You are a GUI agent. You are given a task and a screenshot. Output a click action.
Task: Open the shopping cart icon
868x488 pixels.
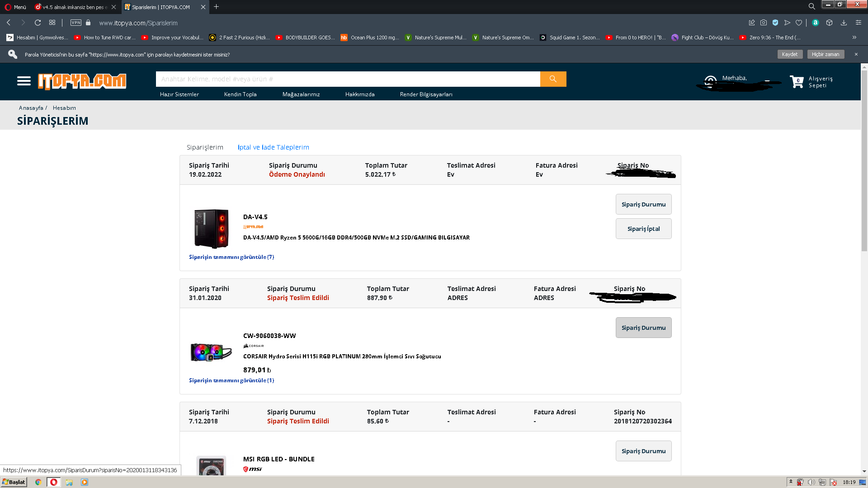(x=796, y=82)
